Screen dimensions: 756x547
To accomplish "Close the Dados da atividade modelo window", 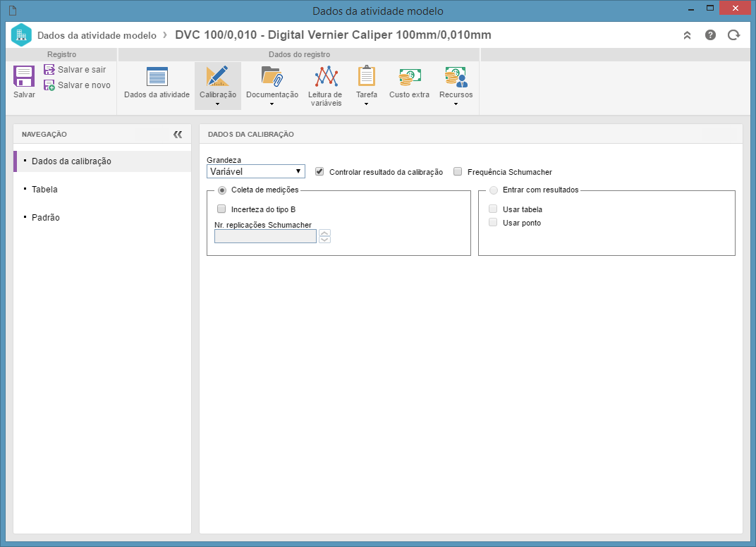I will (x=736, y=8).
